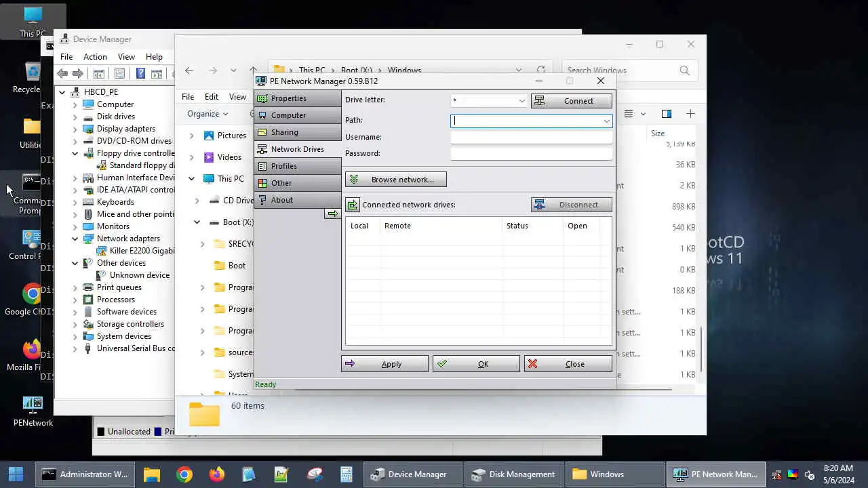Click Disk Management taskbar button

tap(513, 474)
